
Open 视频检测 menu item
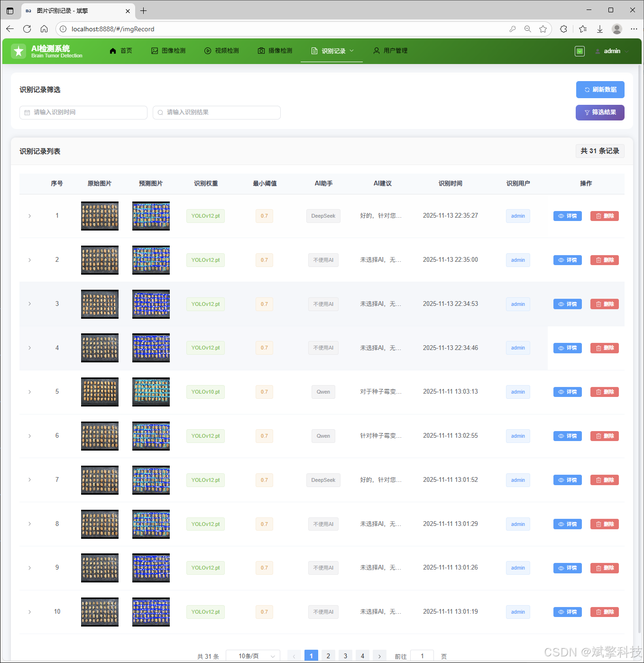(x=221, y=51)
